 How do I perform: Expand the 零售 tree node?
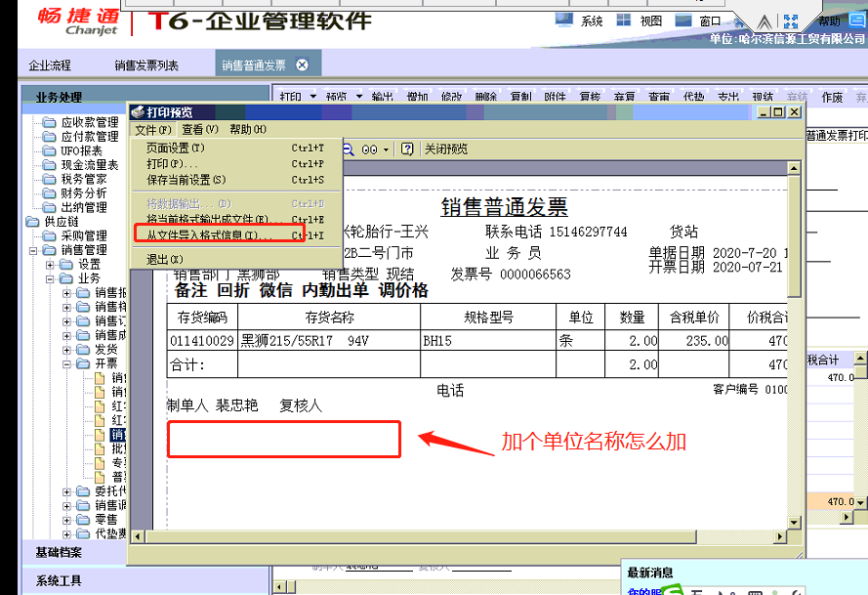67,520
